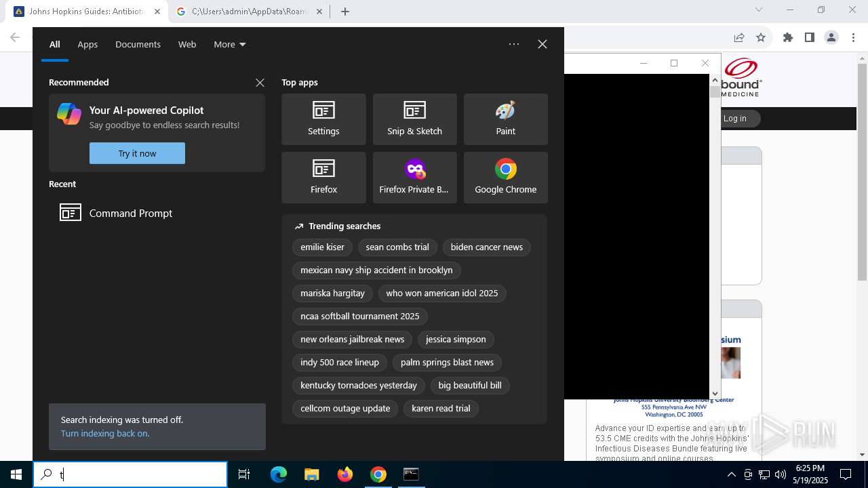Search trending emilie kiser
Image resolution: width=868 pixels, height=488 pixels.
pyautogui.click(x=322, y=247)
